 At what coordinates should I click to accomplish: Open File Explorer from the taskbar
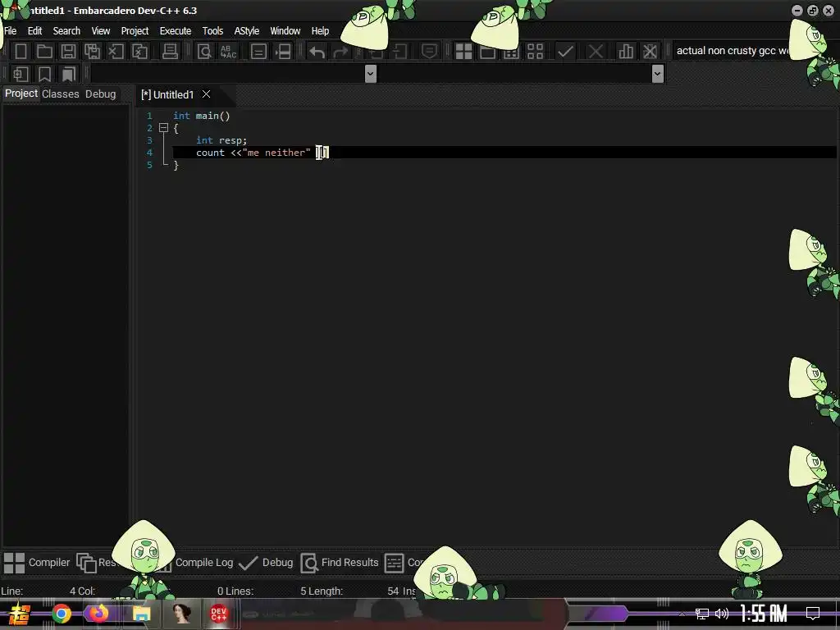[x=141, y=614]
